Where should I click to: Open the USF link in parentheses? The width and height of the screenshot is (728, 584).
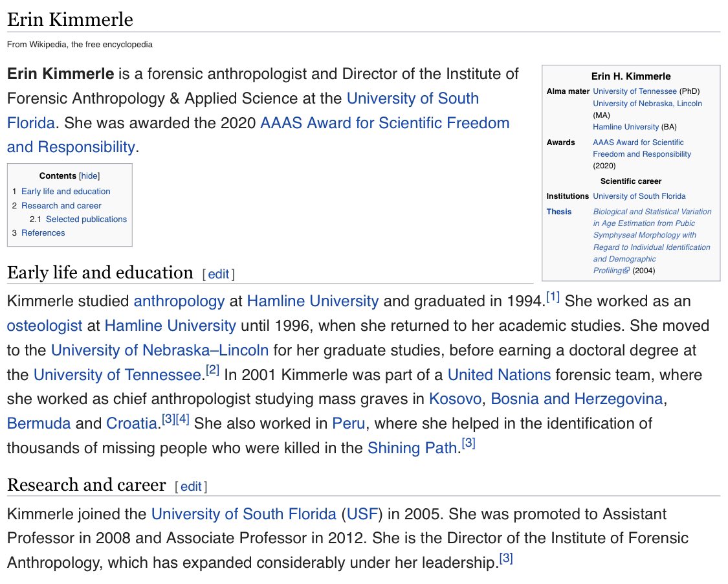click(x=362, y=514)
